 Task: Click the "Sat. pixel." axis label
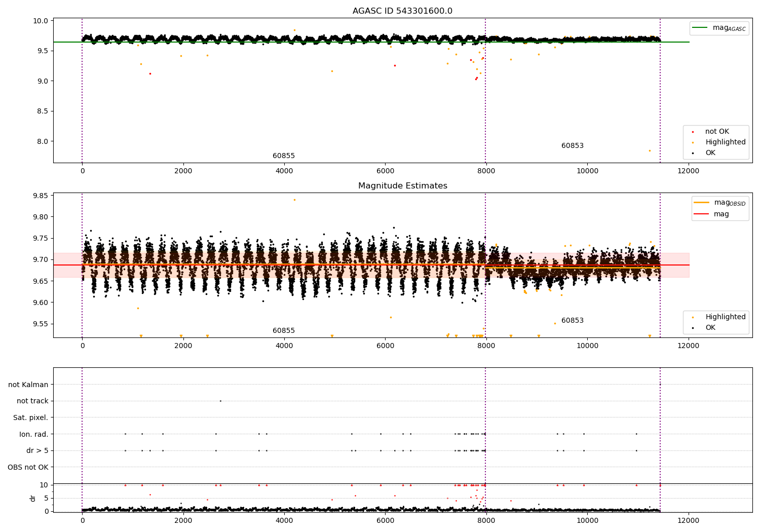point(31,418)
